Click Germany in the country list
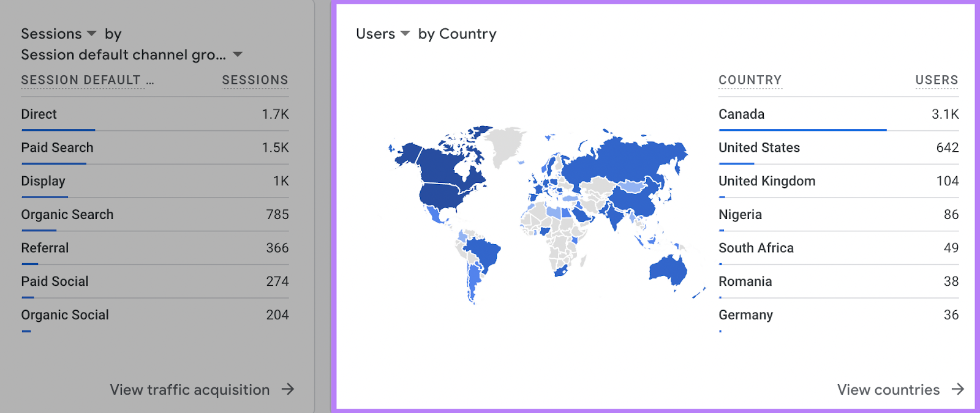The width and height of the screenshot is (980, 413). [x=745, y=315]
